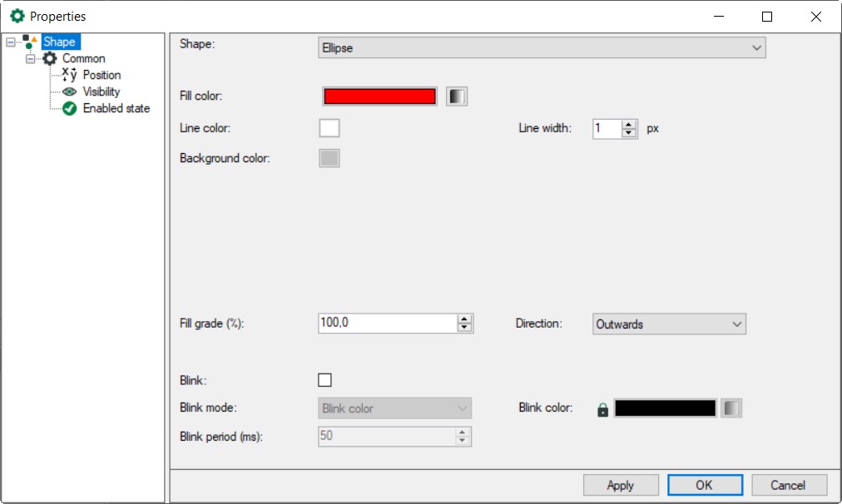
Task: Increase Fill grade with up arrow
Action: click(x=464, y=319)
